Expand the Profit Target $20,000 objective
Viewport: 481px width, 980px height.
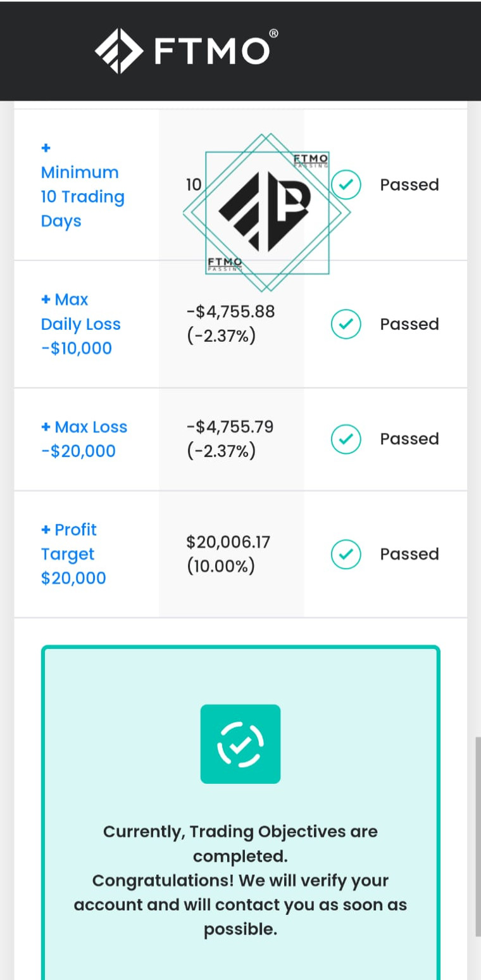(x=73, y=554)
